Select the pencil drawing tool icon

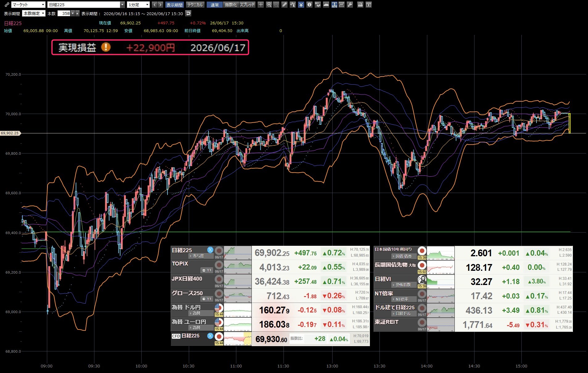pyautogui.click(x=284, y=5)
